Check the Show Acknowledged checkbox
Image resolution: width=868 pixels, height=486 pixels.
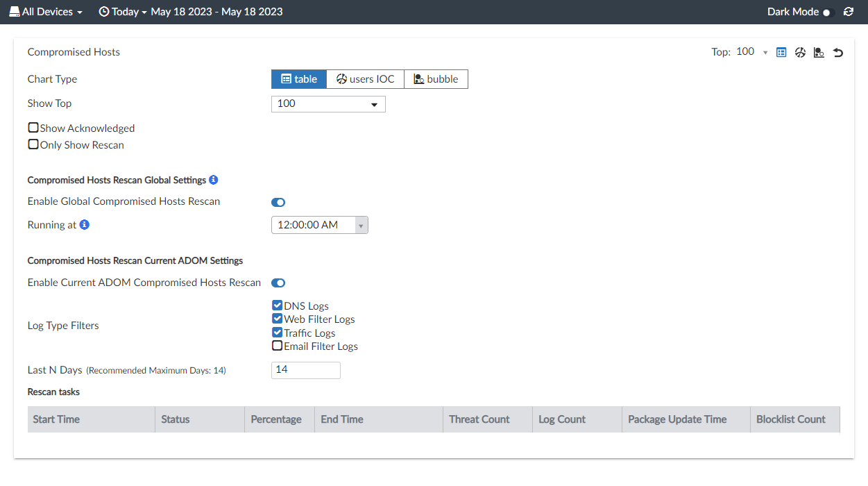tap(33, 127)
